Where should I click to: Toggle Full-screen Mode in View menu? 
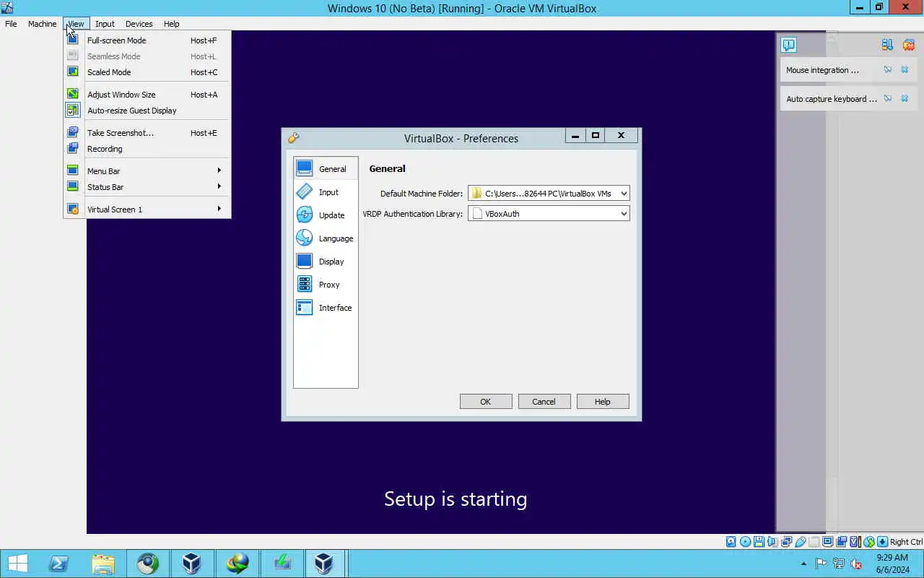[147, 40]
